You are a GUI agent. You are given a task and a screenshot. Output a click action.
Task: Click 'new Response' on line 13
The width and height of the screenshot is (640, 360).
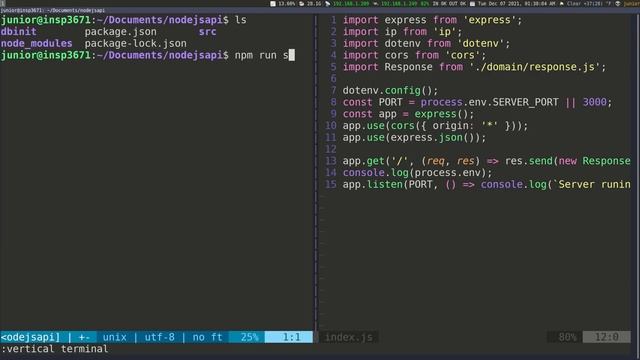pyautogui.click(x=594, y=161)
